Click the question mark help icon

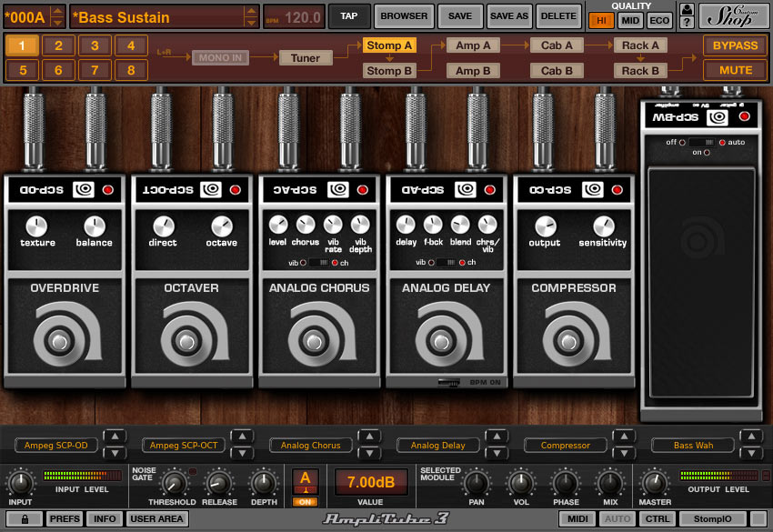coord(687,22)
